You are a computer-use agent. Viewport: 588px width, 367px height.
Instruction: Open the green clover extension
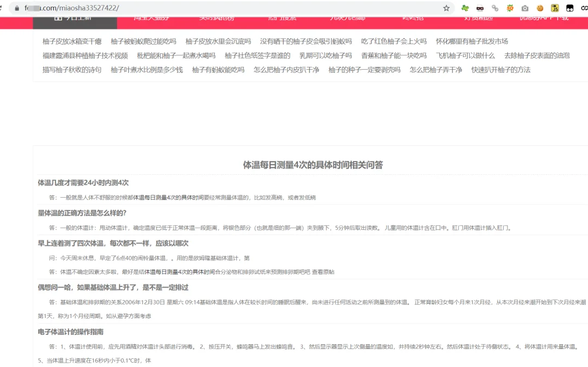point(465,8)
